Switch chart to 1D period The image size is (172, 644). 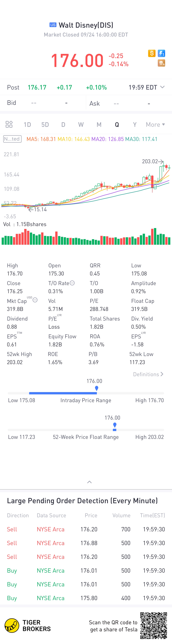pyautogui.click(x=27, y=124)
